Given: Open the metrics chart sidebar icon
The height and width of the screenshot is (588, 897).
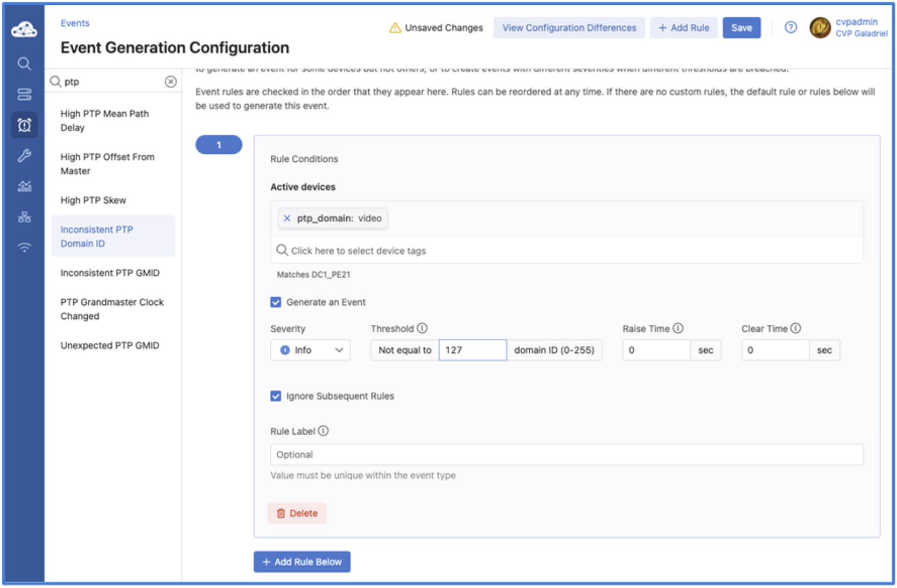Looking at the screenshot, I should click(x=24, y=187).
